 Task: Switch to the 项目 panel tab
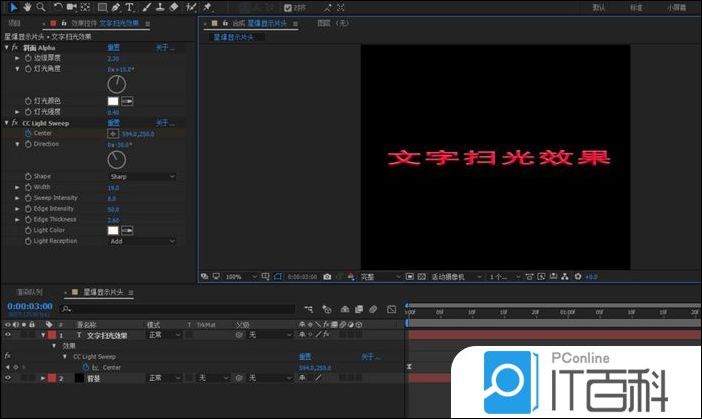coord(13,22)
